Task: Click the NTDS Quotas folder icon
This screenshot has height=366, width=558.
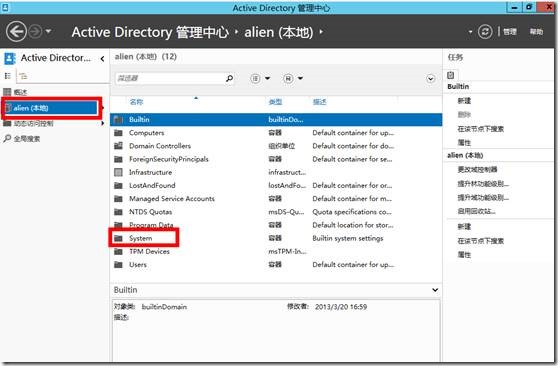Action: 118,212
